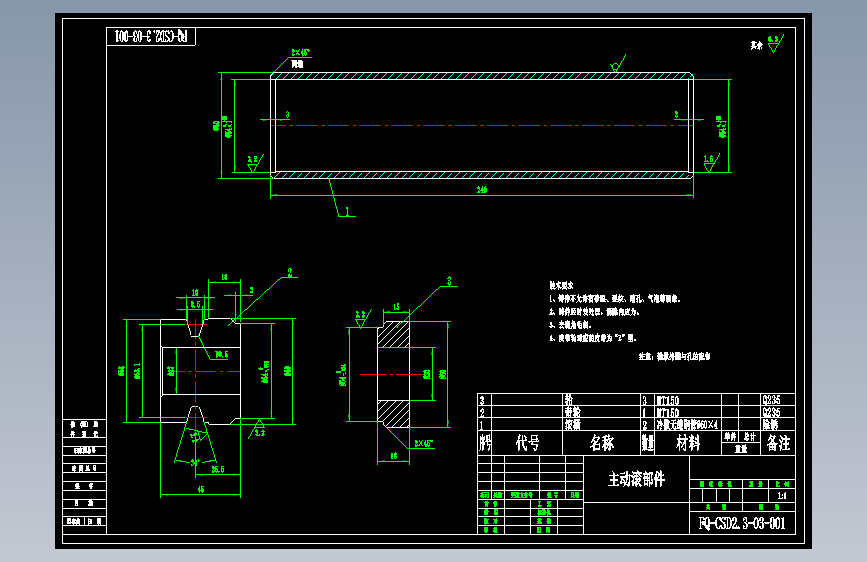Click the 技术要求 heading
This screenshot has width=867, height=562.
click(561, 285)
